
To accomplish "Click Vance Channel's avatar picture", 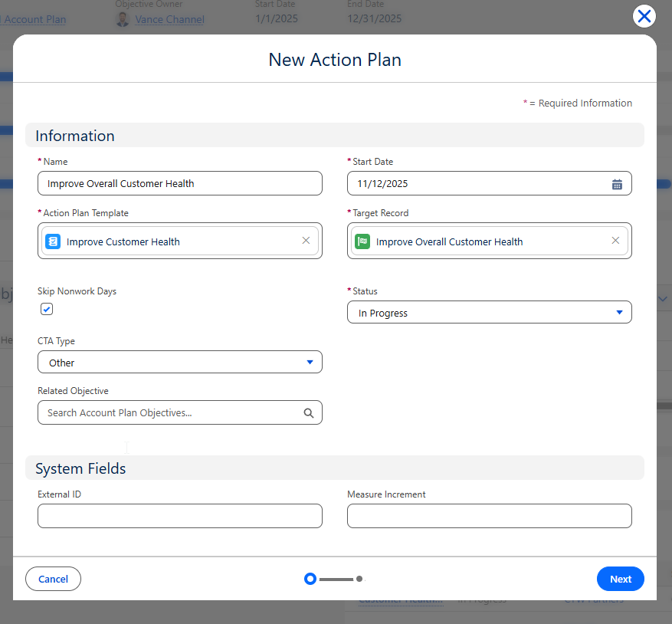I will coord(123,20).
